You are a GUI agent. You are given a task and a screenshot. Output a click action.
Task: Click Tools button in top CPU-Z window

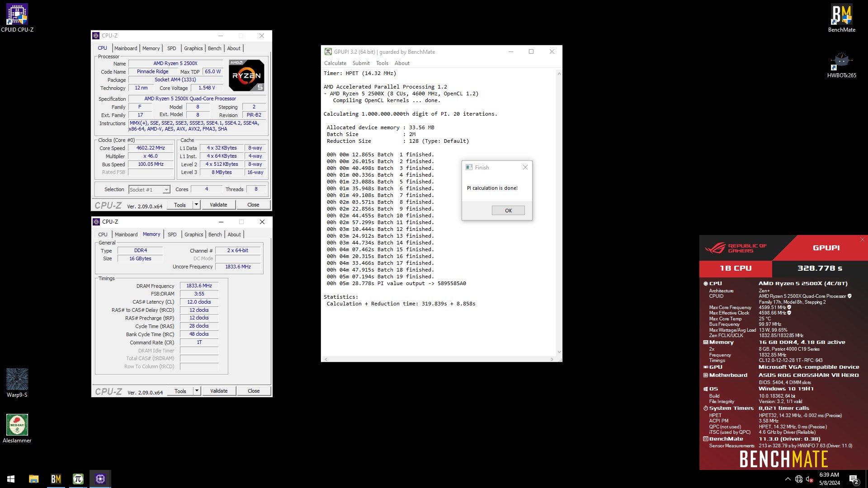point(179,205)
